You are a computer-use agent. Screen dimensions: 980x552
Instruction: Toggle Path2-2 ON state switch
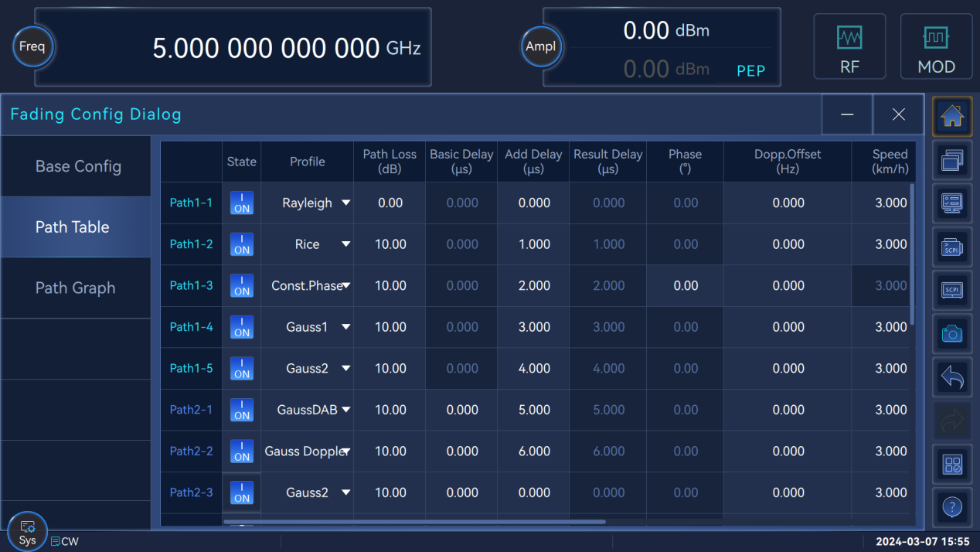pyautogui.click(x=242, y=451)
